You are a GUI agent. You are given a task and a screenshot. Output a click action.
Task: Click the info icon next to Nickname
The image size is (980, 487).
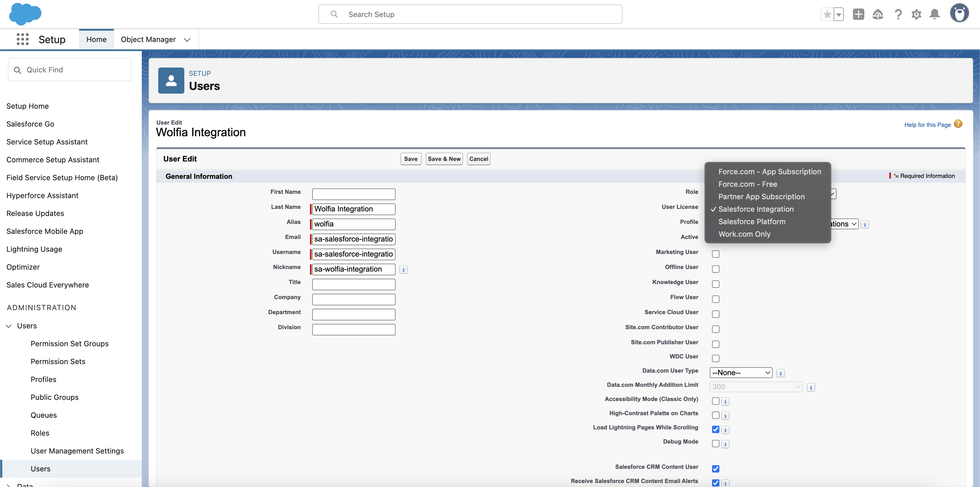tap(403, 269)
